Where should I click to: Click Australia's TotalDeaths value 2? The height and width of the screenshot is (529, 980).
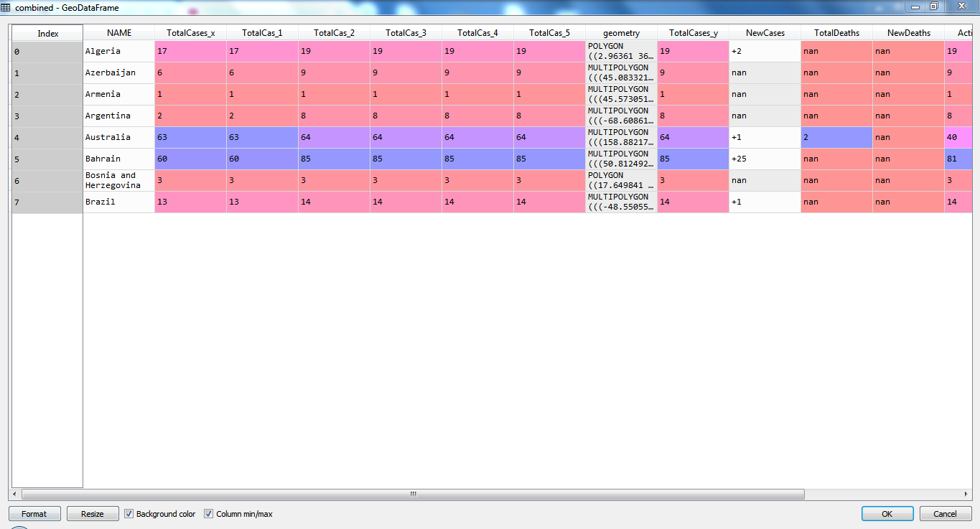click(x=837, y=138)
